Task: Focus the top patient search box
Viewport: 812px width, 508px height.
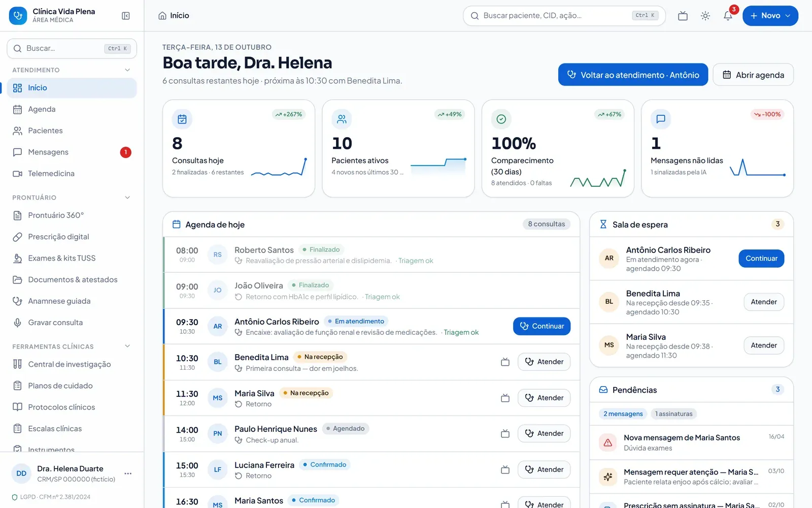Action: tap(564, 16)
